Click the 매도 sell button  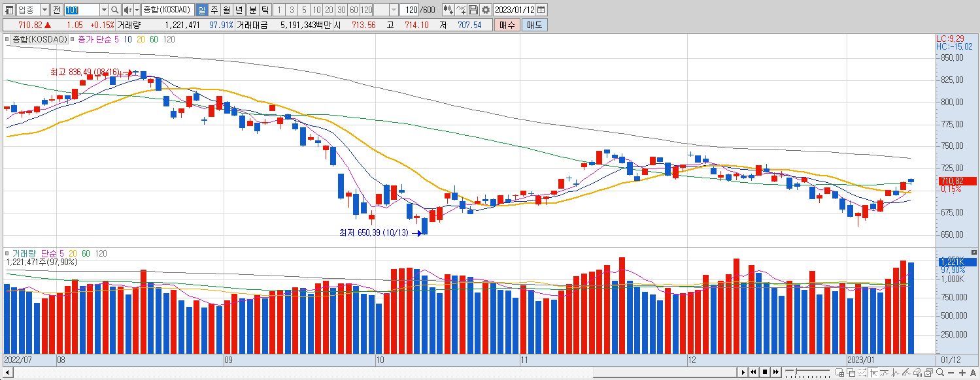[x=534, y=25]
